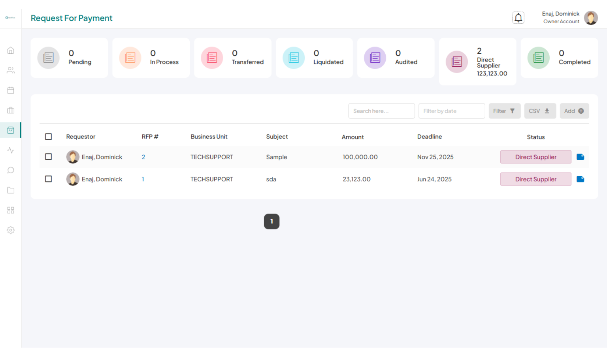Select the Direct Supplier status card
The width and height of the screenshot is (607, 364).
tap(477, 62)
